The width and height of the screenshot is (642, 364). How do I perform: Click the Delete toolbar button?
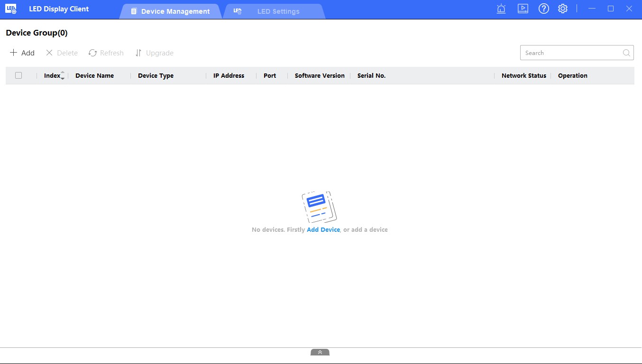[62, 53]
